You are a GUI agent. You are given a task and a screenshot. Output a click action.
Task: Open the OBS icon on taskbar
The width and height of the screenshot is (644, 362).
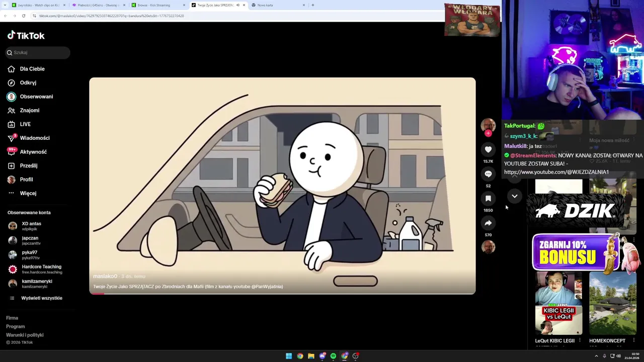pos(356,356)
